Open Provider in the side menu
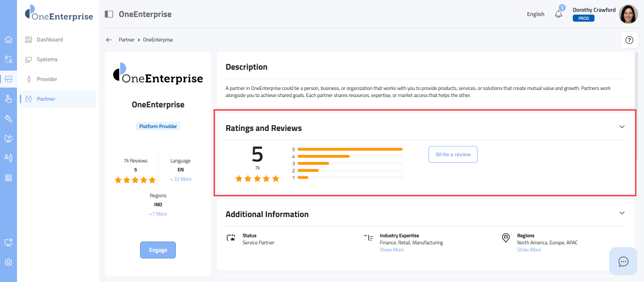 click(47, 79)
